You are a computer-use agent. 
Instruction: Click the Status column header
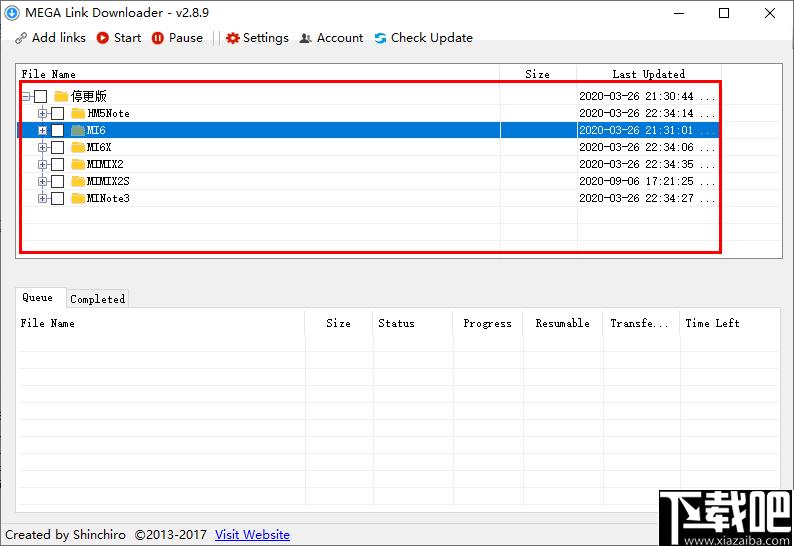(396, 323)
